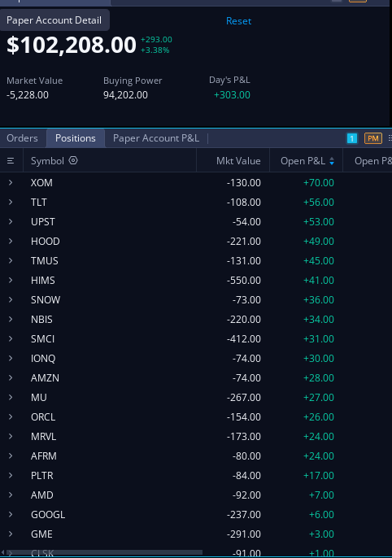Select the AMZN symbol text
The width and height of the screenshot is (392, 558).
45,378
